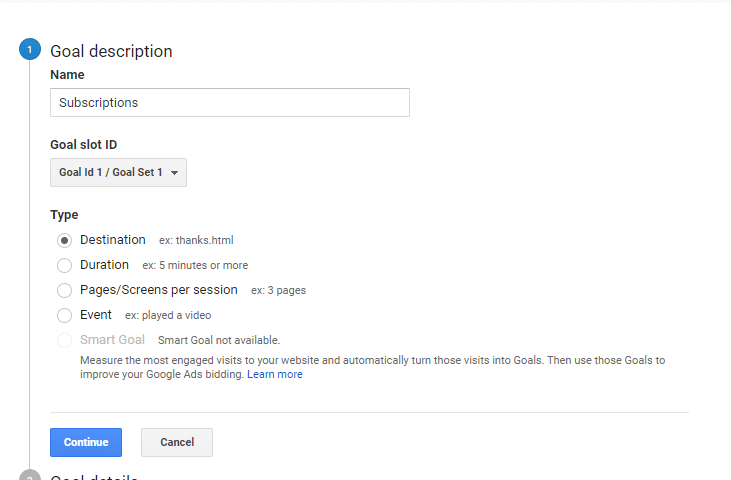This screenshot has width=731, height=480.
Task: Click the grey step 2 circle icon
Action: [x=30, y=475]
